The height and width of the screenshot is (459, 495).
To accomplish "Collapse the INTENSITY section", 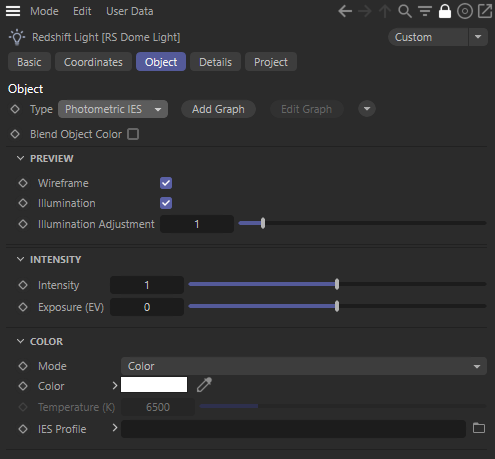I will pyautogui.click(x=20, y=259).
